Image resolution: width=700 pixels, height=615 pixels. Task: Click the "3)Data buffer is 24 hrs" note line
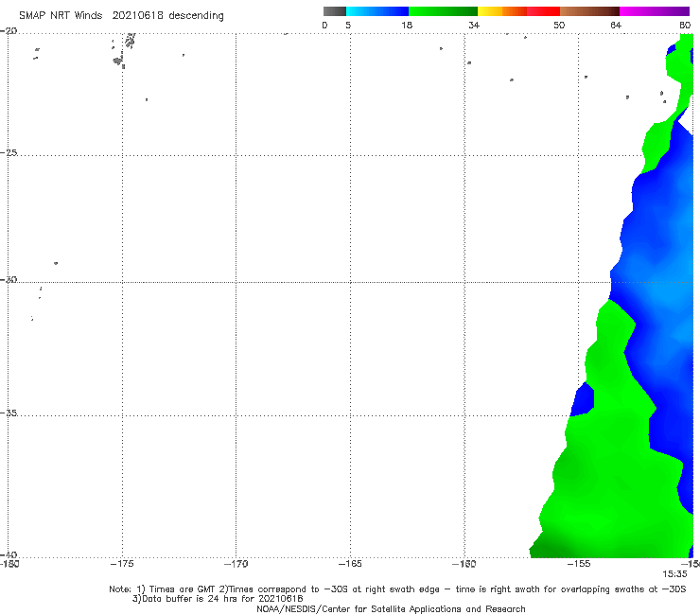point(218,599)
